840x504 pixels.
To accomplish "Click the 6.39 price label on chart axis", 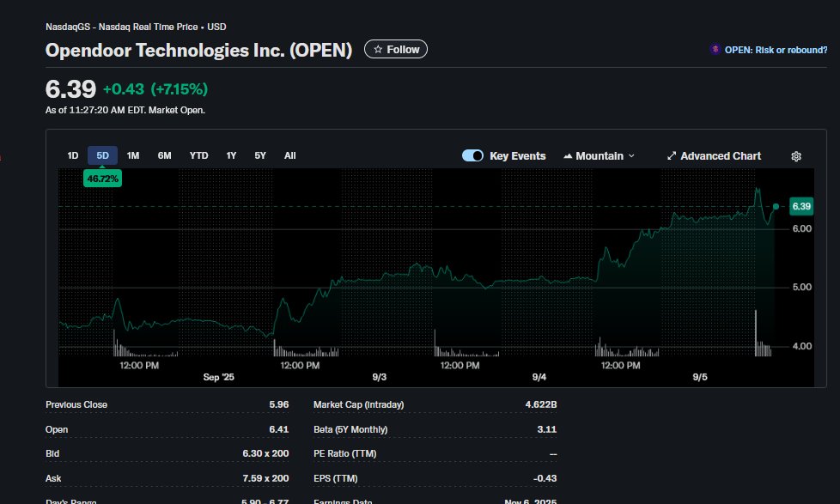I will pos(801,206).
